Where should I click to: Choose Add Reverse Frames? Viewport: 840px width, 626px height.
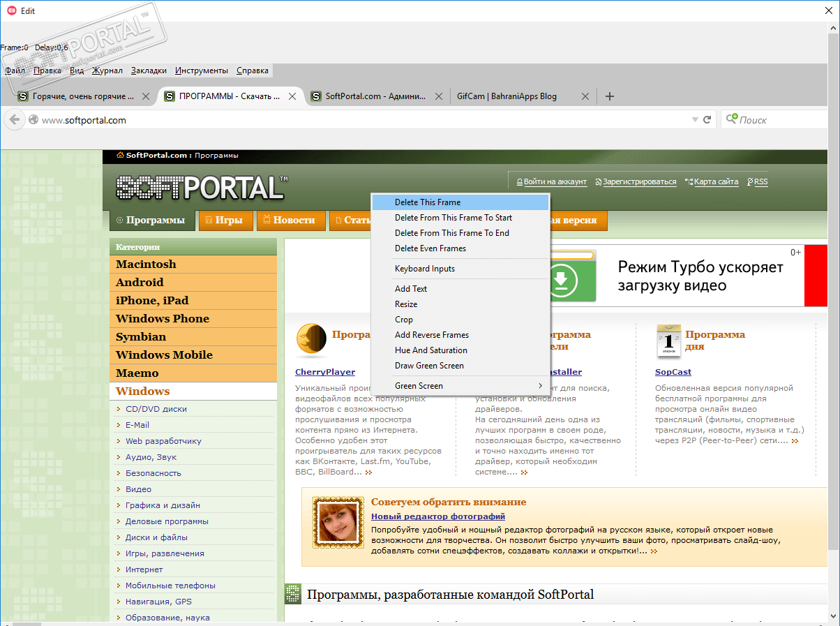460,335
